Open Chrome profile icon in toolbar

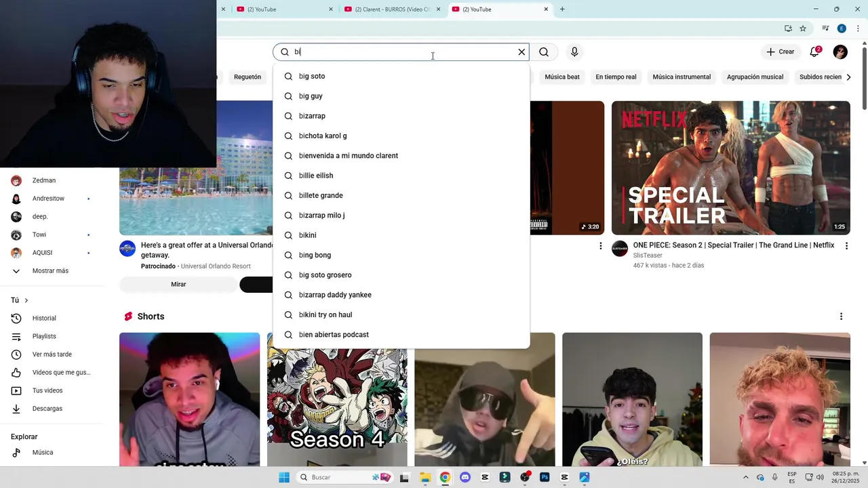842,28
